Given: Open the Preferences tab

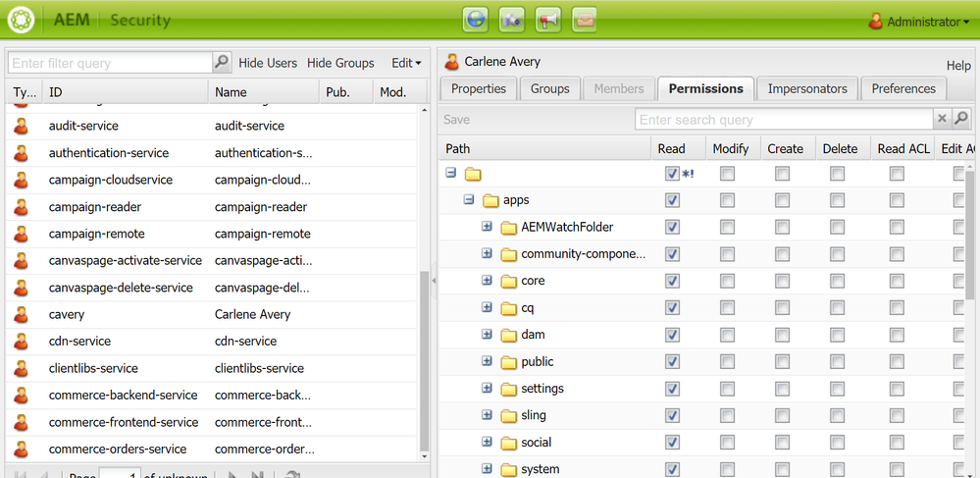Looking at the screenshot, I should [903, 89].
